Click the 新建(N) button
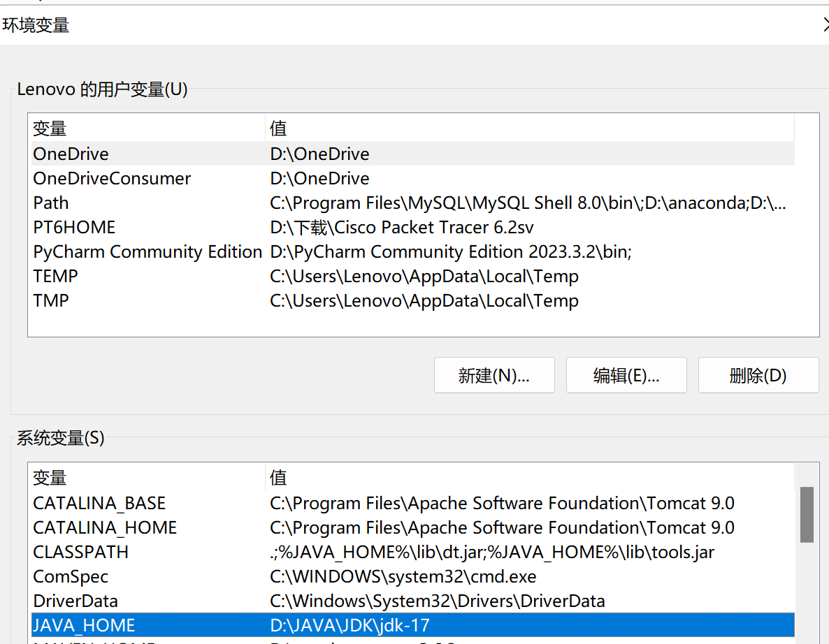829x644 pixels. point(494,375)
